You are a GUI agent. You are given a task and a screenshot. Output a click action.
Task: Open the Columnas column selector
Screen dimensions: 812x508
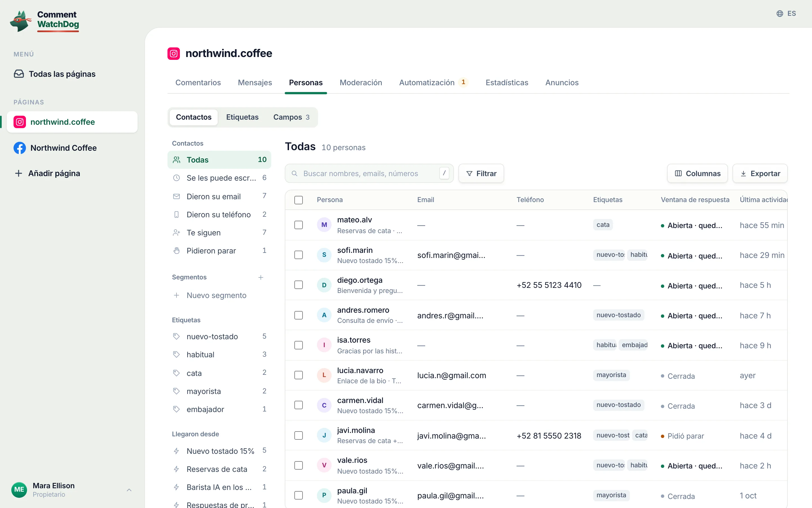click(697, 173)
